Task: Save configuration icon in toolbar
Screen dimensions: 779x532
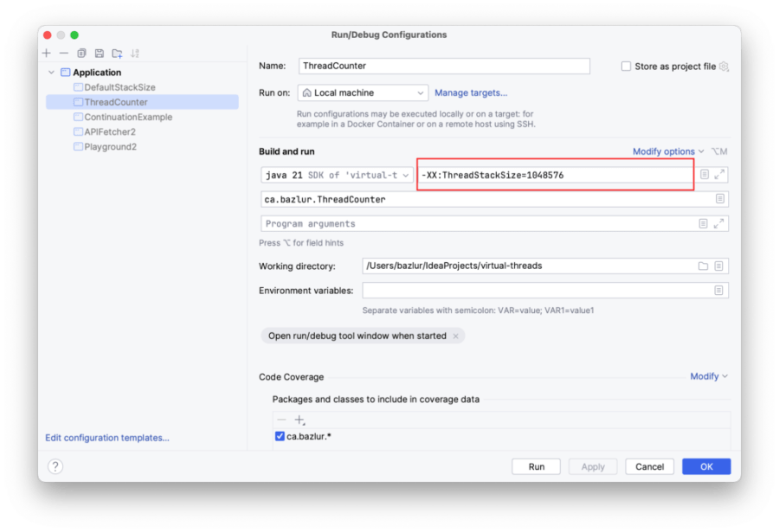Action: tap(100, 53)
